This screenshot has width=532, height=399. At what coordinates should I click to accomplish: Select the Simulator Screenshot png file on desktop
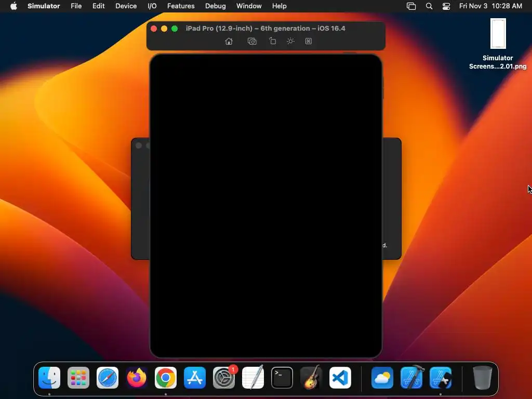click(x=498, y=44)
